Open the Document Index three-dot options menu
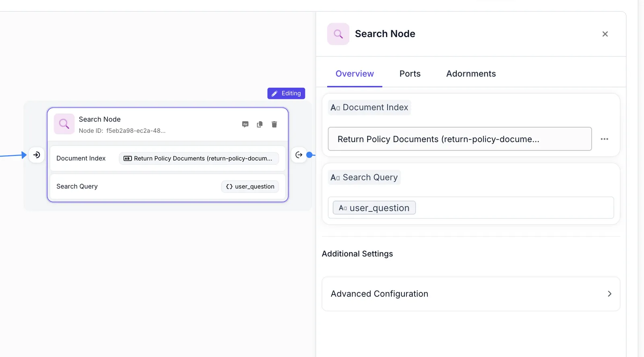644x357 pixels. tap(604, 139)
